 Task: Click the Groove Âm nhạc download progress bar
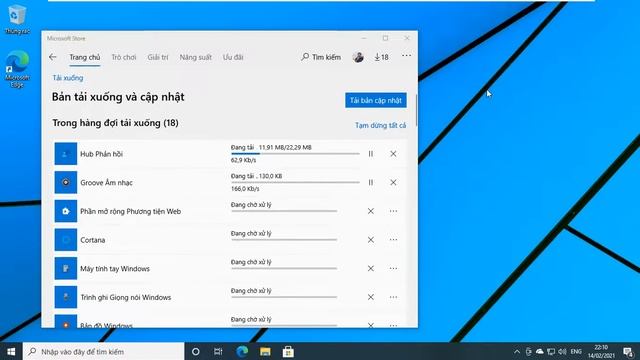coord(296,182)
